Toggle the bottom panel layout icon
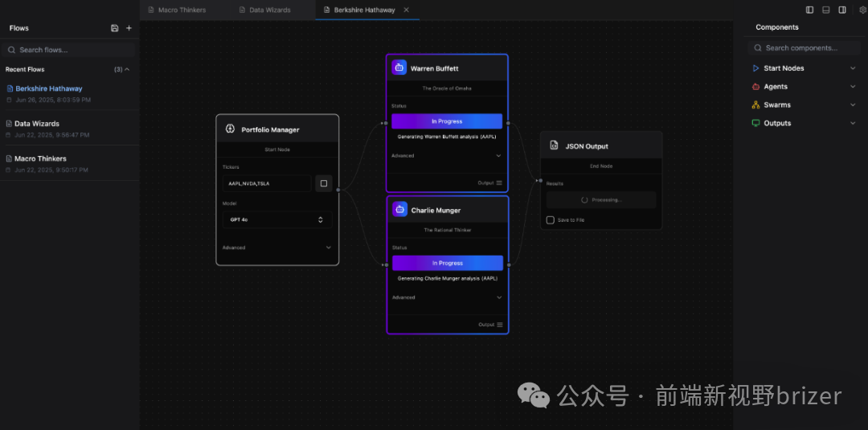The height and width of the screenshot is (430, 868). pyautogui.click(x=826, y=10)
